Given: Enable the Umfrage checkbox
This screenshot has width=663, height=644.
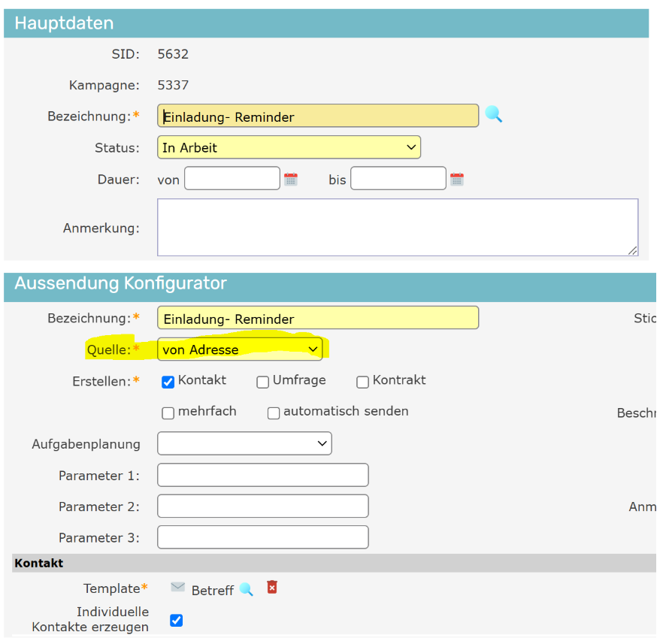Looking at the screenshot, I should pyautogui.click(x=263, y=382).
